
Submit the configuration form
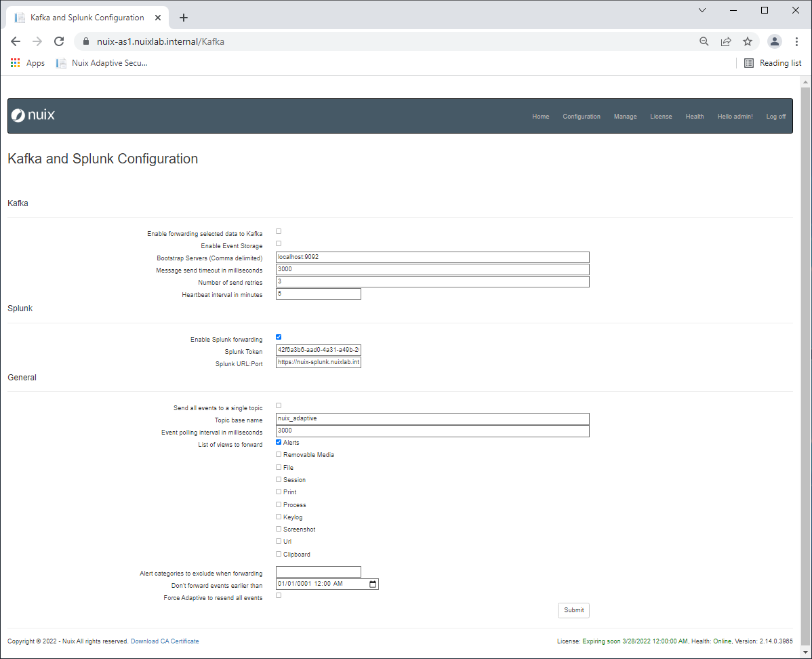click(x=574, y=610)
